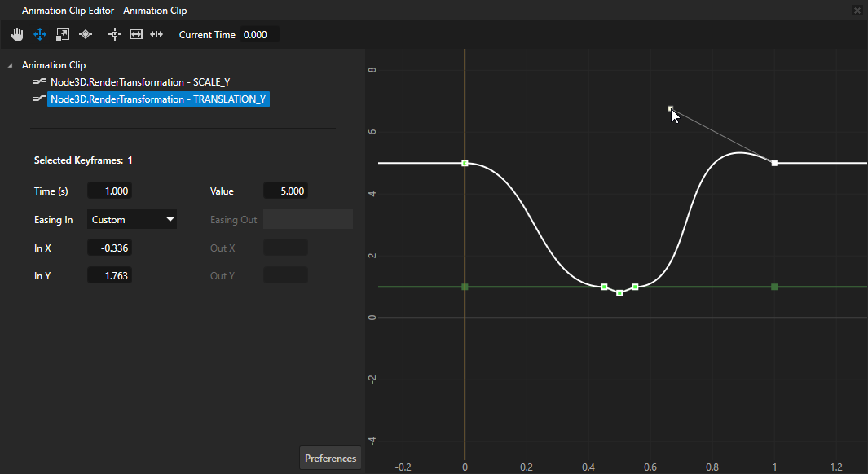
Task: Click the Animation Clip root label
Action: pyautogui.click(x=54, y=64)
